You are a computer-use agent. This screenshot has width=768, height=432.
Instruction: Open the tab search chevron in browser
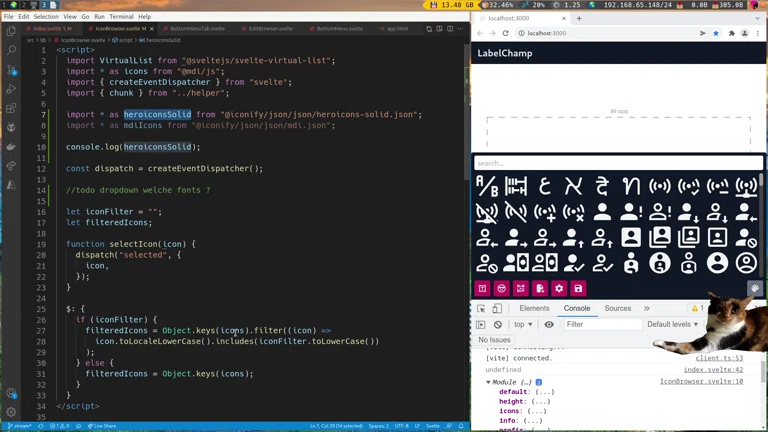click(x=757, y=18)
